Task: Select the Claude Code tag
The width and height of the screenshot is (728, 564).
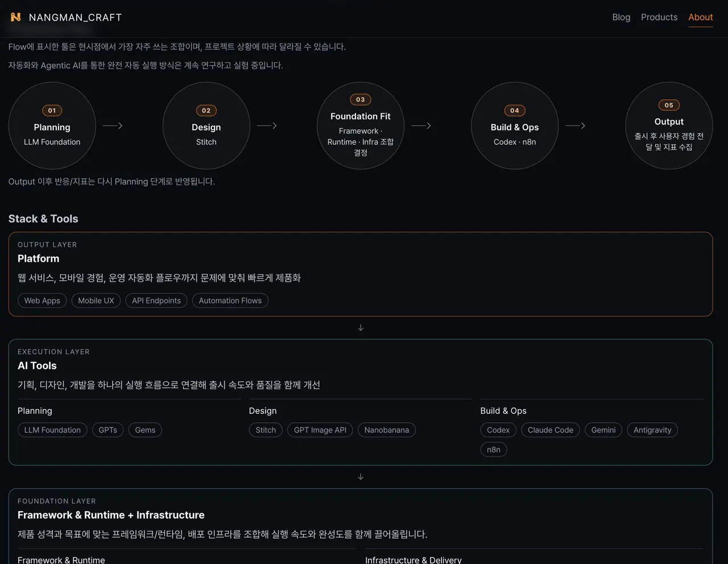Action: 550,430
